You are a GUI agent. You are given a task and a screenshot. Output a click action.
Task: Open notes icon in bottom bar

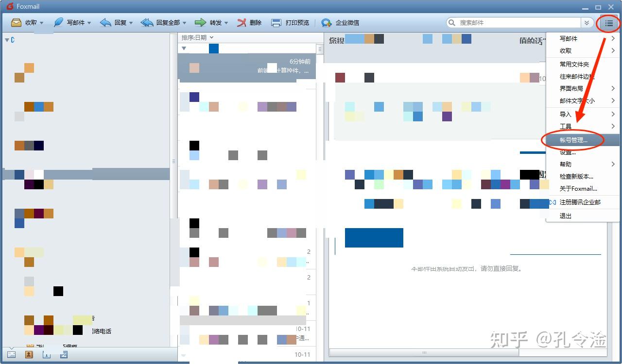coord(64,355)
